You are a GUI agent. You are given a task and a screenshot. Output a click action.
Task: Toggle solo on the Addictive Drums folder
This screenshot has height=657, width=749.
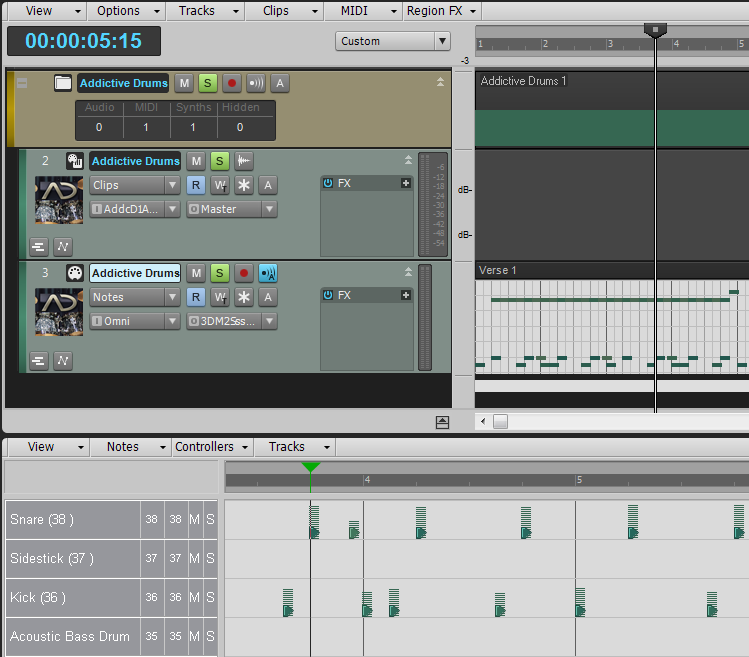click(208, 83)
